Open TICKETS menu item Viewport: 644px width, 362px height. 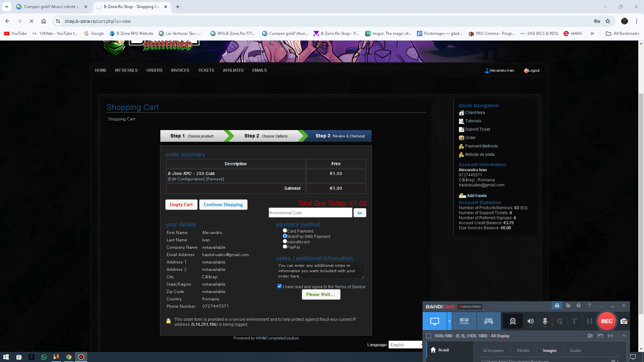click(x=206, y=70)
